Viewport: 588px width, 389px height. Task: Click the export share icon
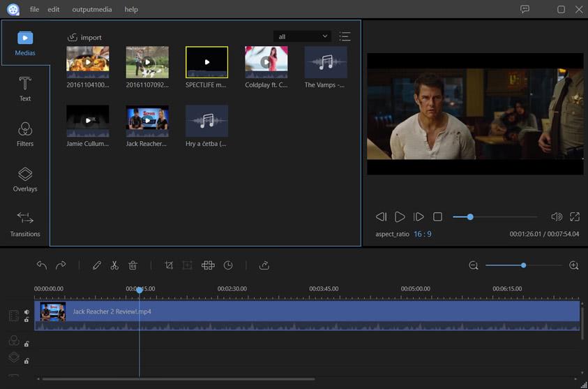(264, 265)
